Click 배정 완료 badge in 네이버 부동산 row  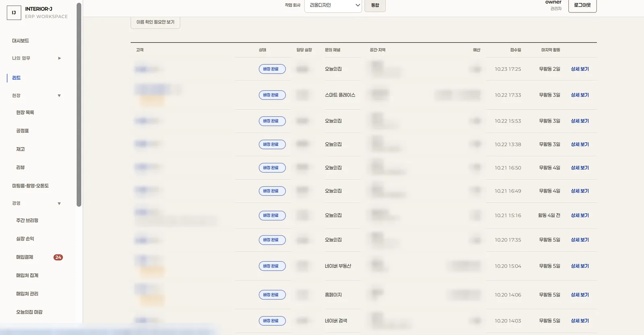point(272,266)
